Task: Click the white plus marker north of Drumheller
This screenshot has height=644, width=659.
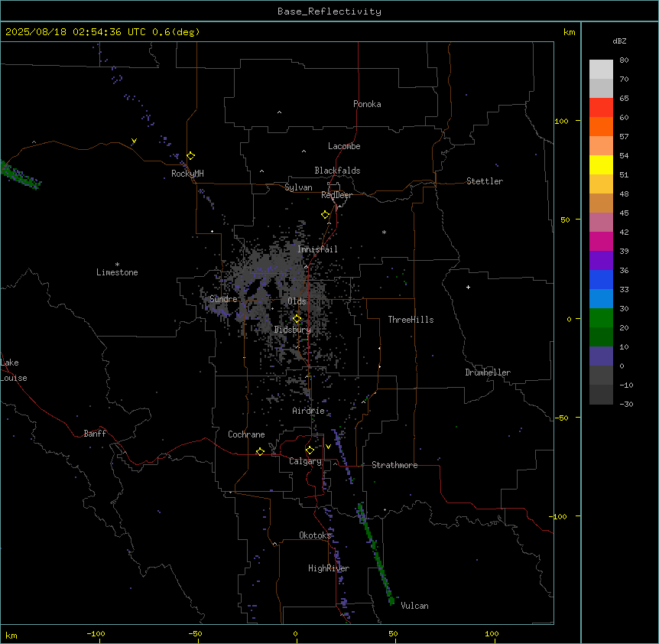Action: pyautogui.click(x=468, y=287)
